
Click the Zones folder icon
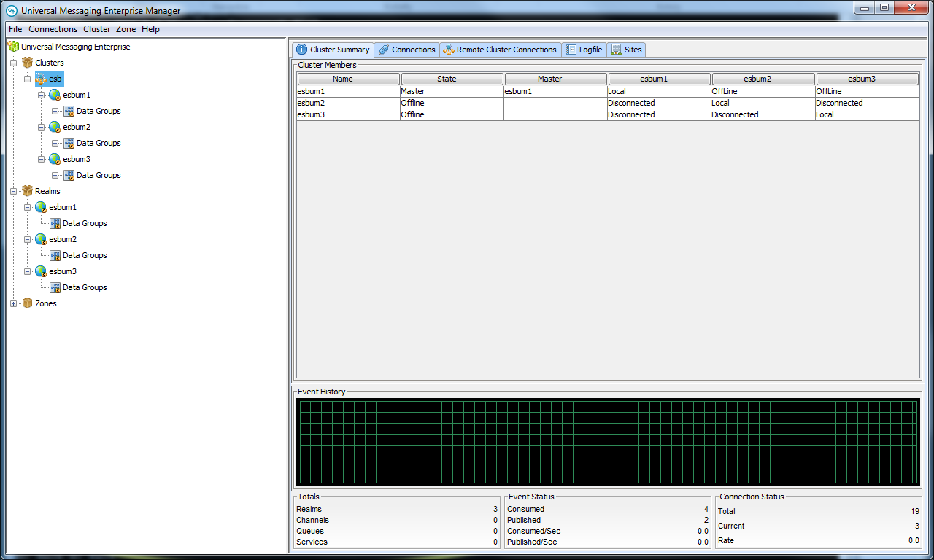click(x=28, y=303)
